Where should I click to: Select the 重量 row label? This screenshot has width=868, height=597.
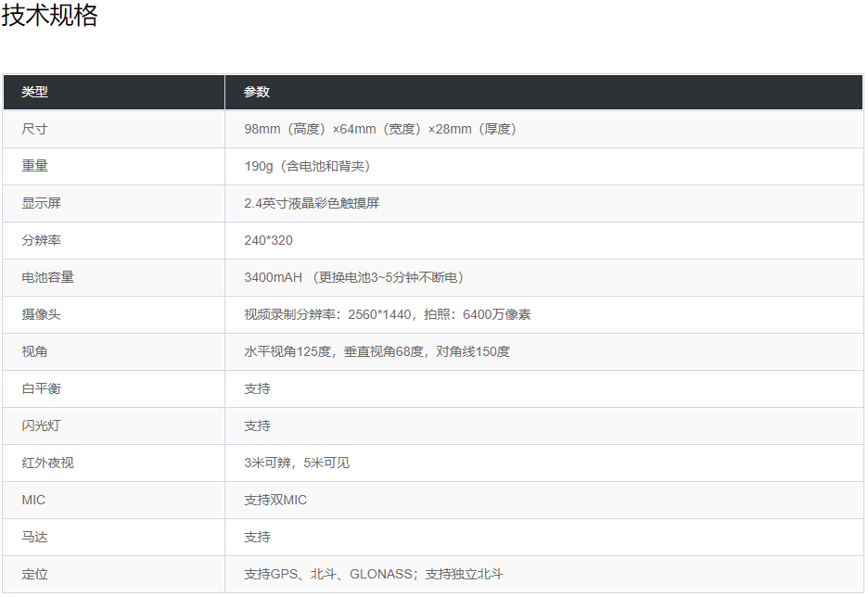coord(34,166)
